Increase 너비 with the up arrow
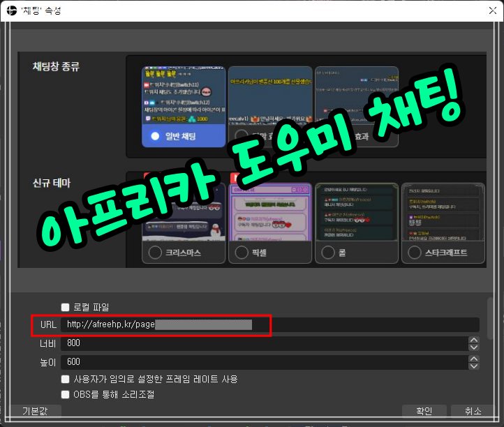 [474, 340]
